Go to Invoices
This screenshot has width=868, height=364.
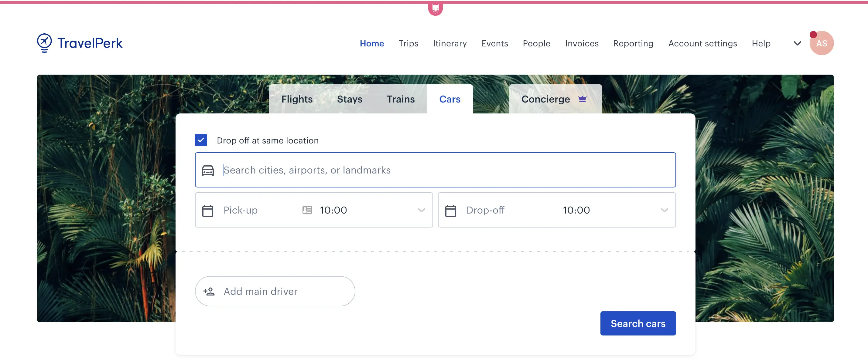582,43
